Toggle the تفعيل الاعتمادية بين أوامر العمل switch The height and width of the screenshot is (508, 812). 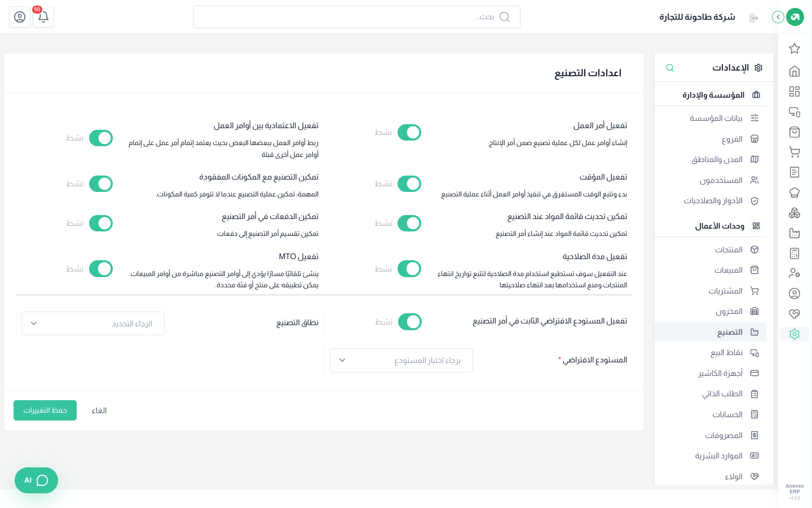click(x=101, y=138)
